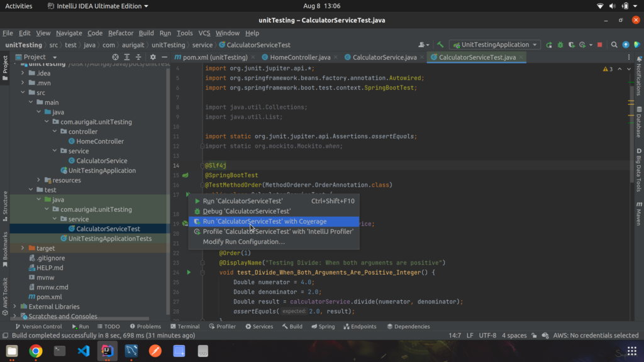Launch Visual Studio Code from the dock
The height and width of the screenshot is (362, 644).
click(84, 351)
